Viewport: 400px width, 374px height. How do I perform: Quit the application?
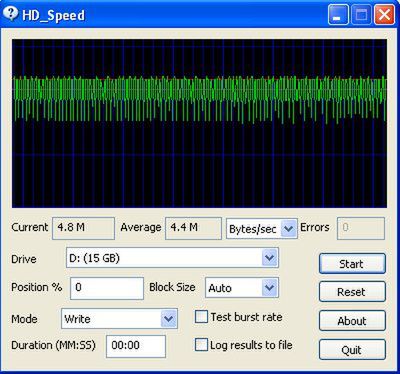pos(352,350)
